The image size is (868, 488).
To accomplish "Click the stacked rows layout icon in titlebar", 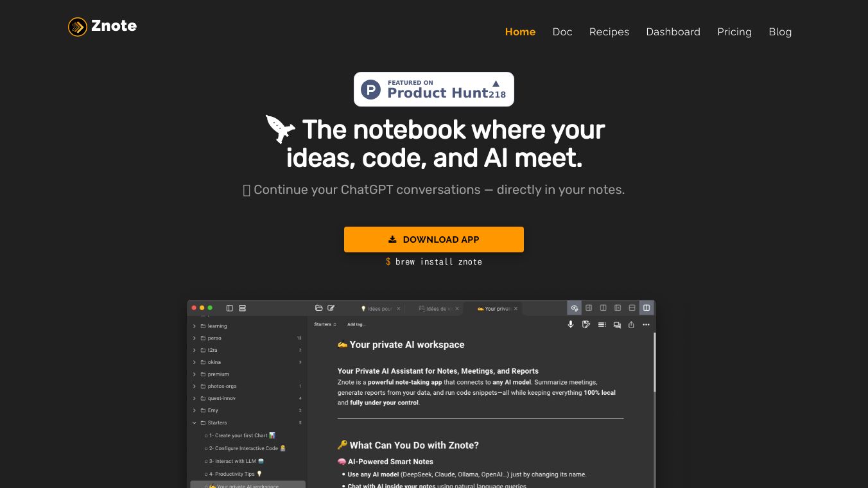I will [x=242, y=308].
